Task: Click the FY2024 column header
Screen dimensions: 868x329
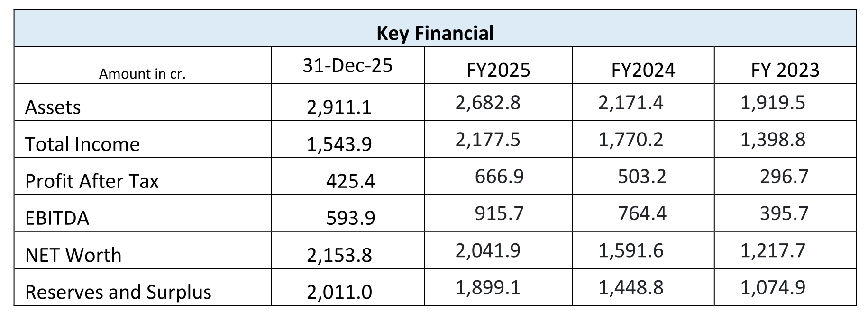Action: [x=643, y=71]
